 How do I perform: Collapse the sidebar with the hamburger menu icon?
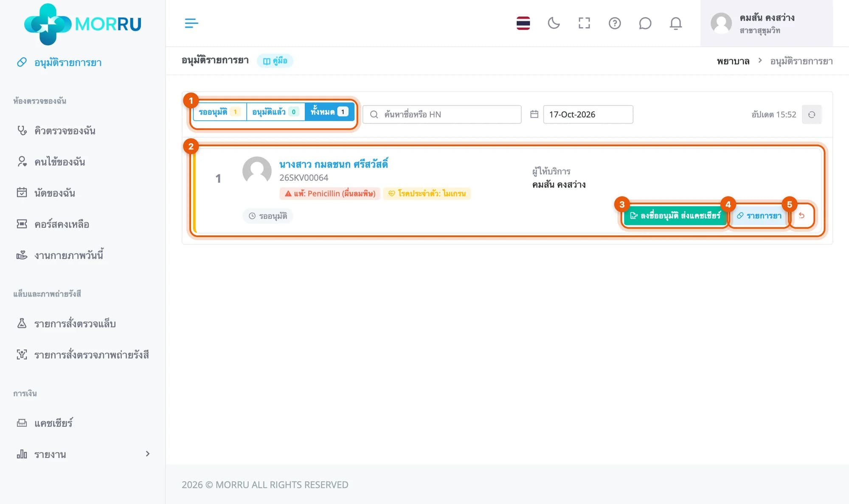[x=191, y=23]
